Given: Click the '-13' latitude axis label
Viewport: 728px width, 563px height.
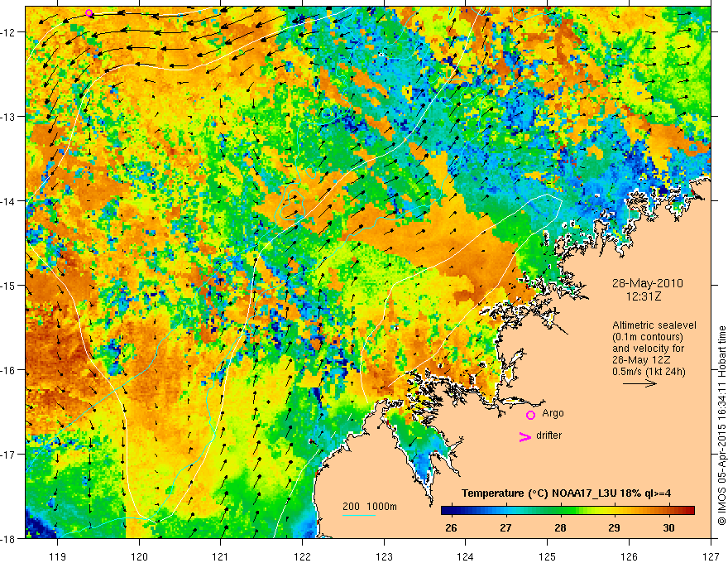Looking at the screenshot, I should 8,117.
